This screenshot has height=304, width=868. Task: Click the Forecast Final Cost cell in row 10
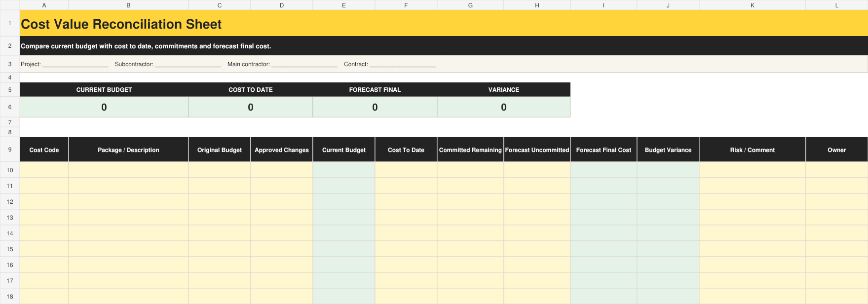click(x=604, y=170)
